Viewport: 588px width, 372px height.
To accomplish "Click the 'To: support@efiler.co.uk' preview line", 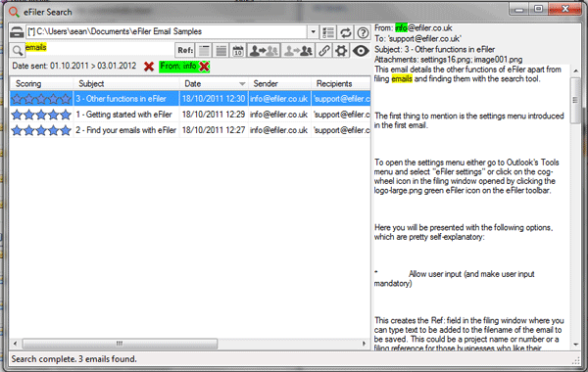I will [417, 38].
